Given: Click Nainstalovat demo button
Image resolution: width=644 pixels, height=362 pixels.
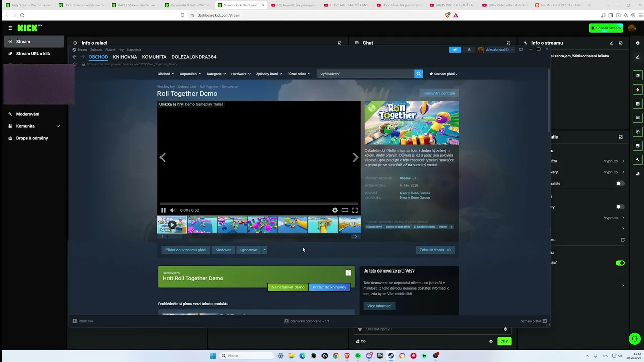Looking at the screenshot, I should [288, 287].
